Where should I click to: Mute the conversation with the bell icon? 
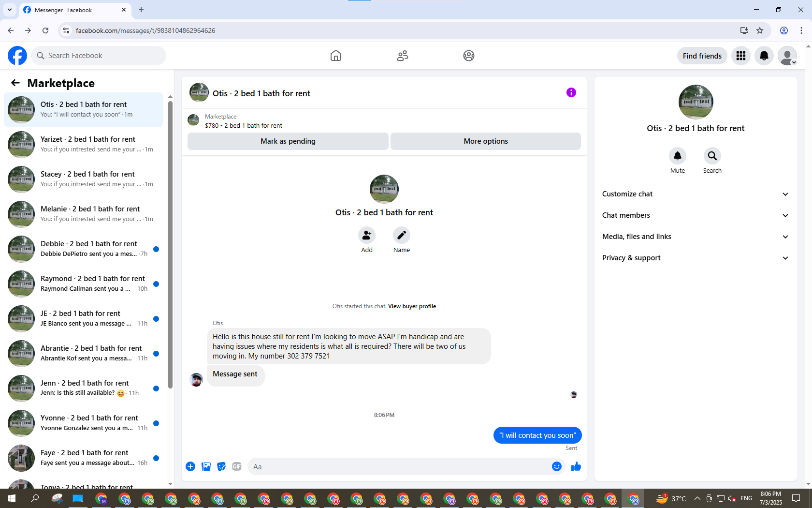[678, 156]
